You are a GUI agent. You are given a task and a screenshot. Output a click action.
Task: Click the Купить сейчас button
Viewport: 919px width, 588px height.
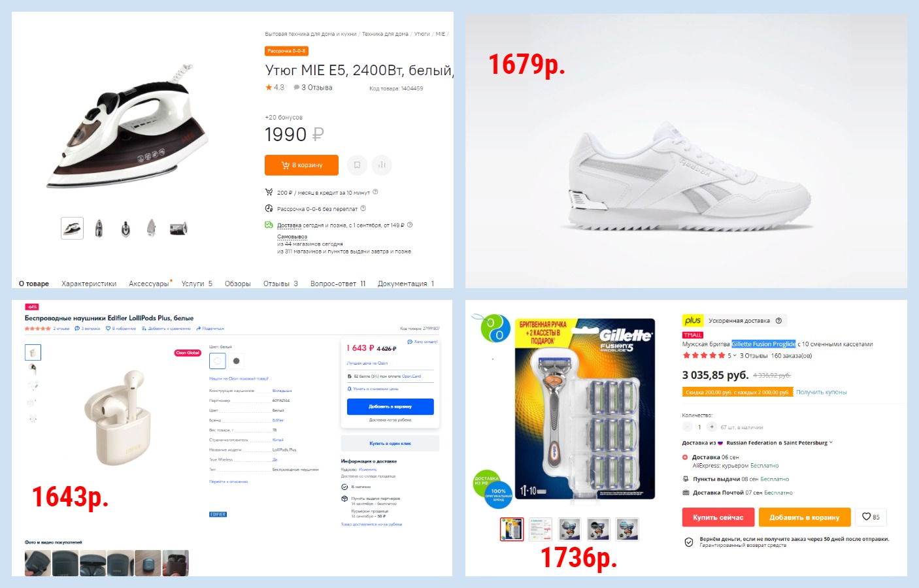[718, 517]
